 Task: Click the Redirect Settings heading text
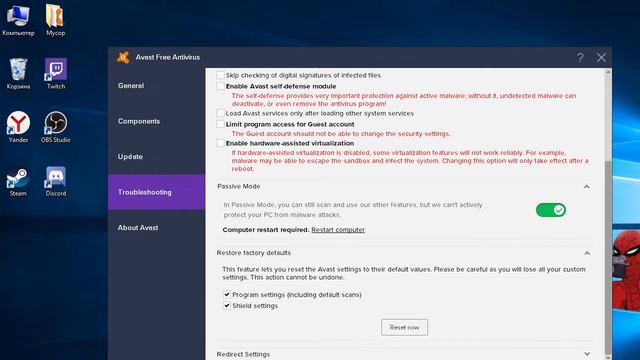click(x=243, y=354)
